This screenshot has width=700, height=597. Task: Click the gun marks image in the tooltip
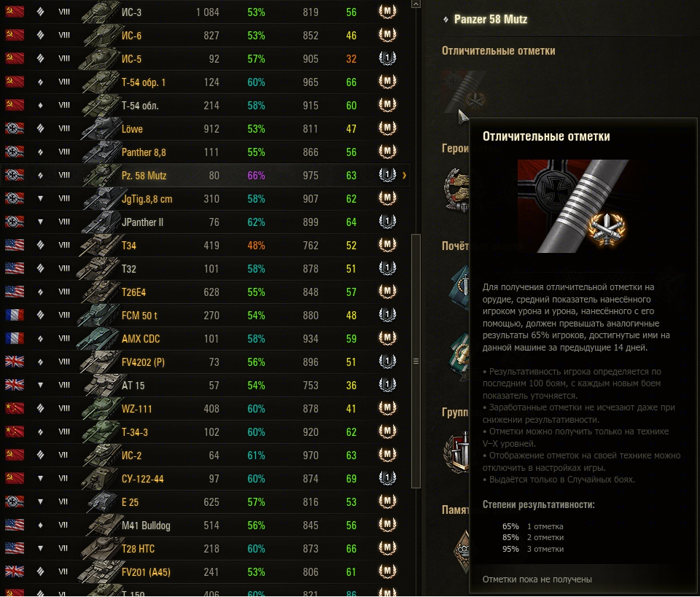[573, 206]
